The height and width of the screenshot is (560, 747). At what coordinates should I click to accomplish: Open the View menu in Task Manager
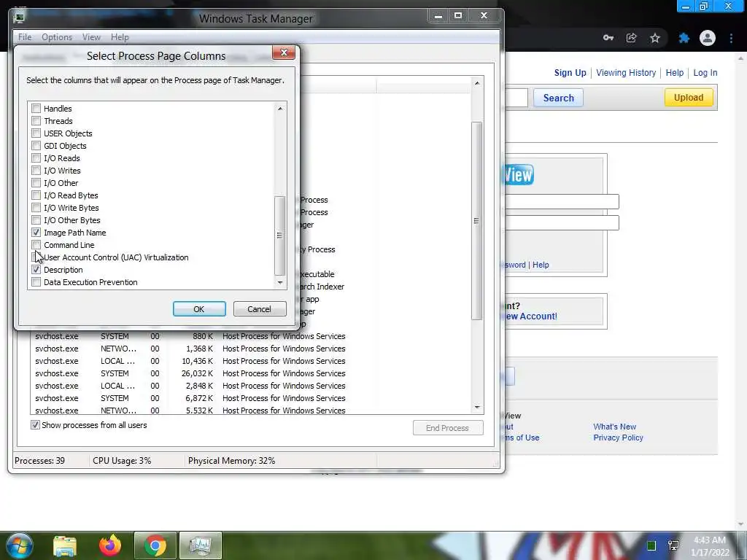tap(91, 37)
